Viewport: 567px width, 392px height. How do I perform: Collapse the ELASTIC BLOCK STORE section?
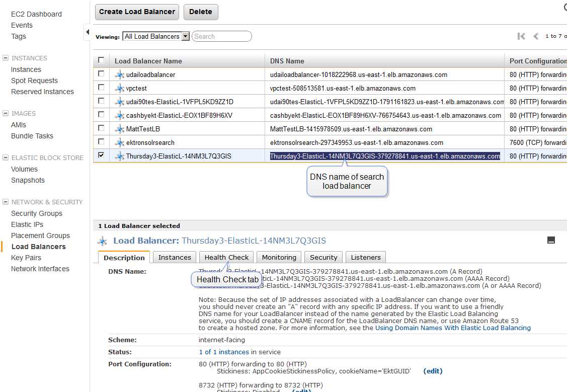point(6,158)
